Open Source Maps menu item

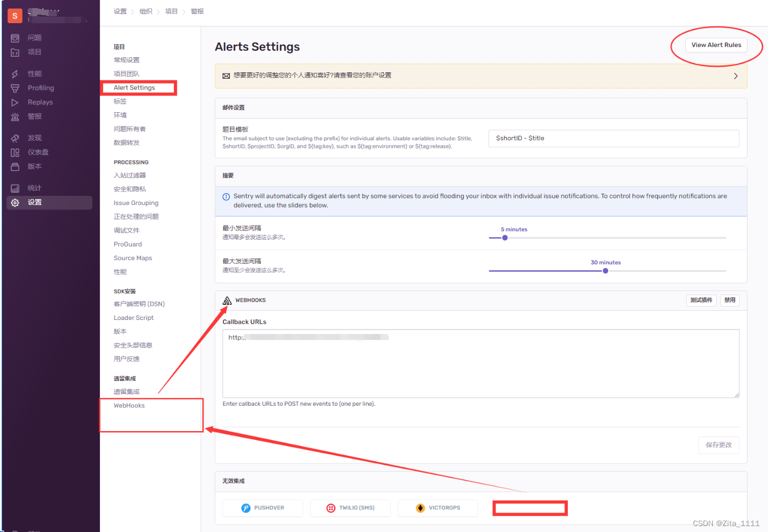click(133, 258)
